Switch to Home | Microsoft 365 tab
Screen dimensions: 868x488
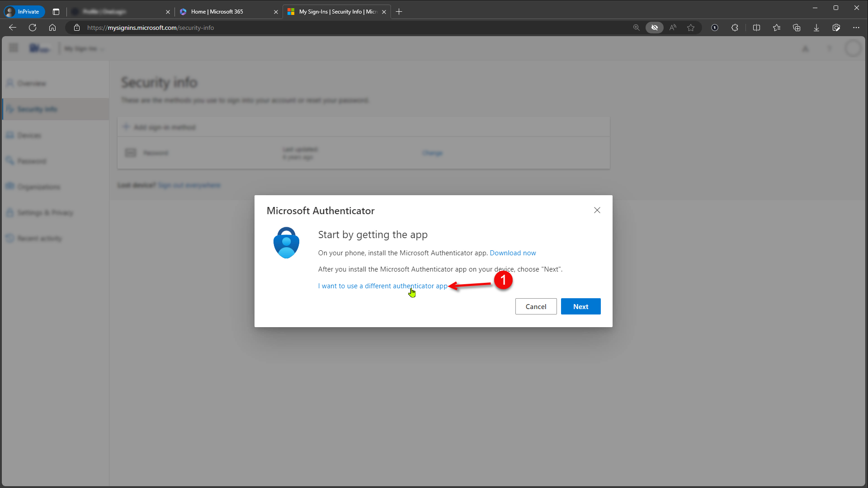pyautogui.click(x=217, y=12)
